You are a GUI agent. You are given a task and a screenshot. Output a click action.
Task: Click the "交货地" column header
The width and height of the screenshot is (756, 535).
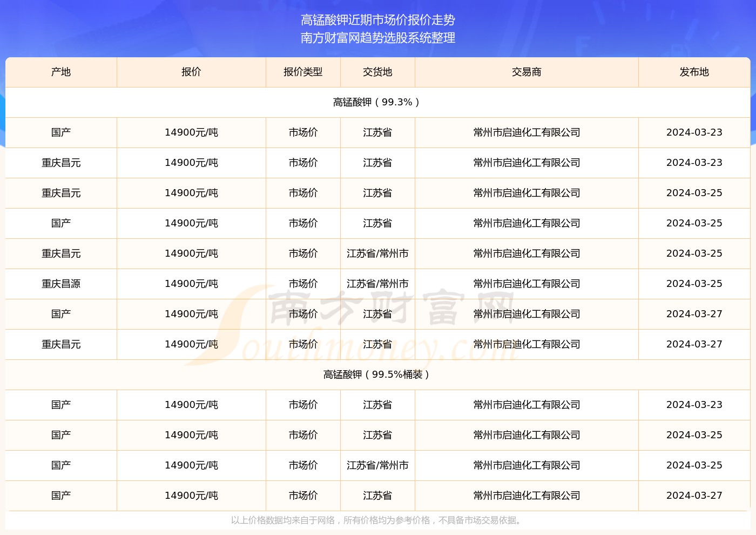(377, 72)
